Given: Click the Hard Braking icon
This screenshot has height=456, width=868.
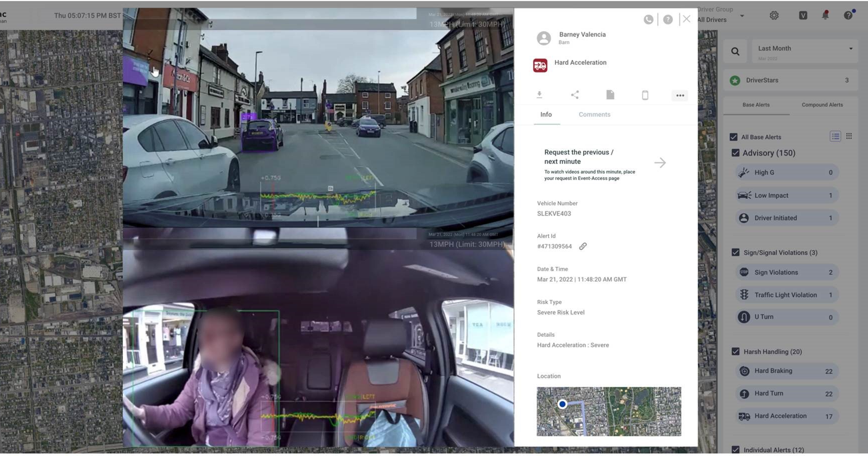Looking at the screenshot, I should click(x=744, y=371).
